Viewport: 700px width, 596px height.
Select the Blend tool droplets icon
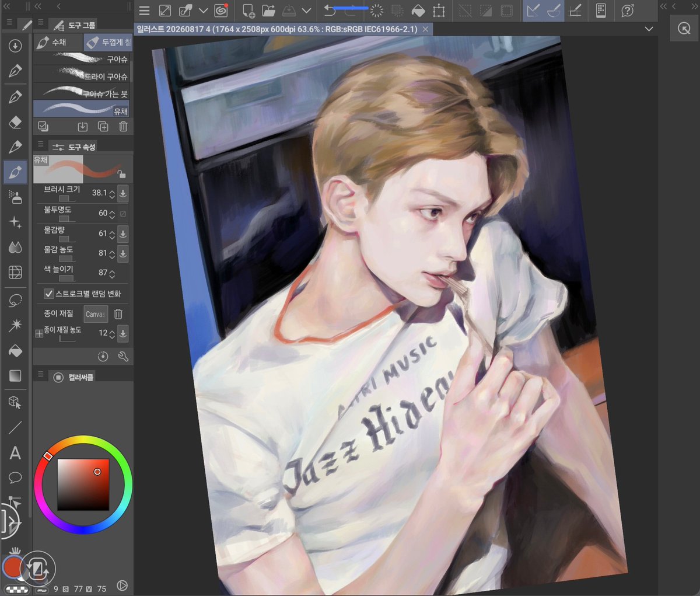[x=15, y=248]
